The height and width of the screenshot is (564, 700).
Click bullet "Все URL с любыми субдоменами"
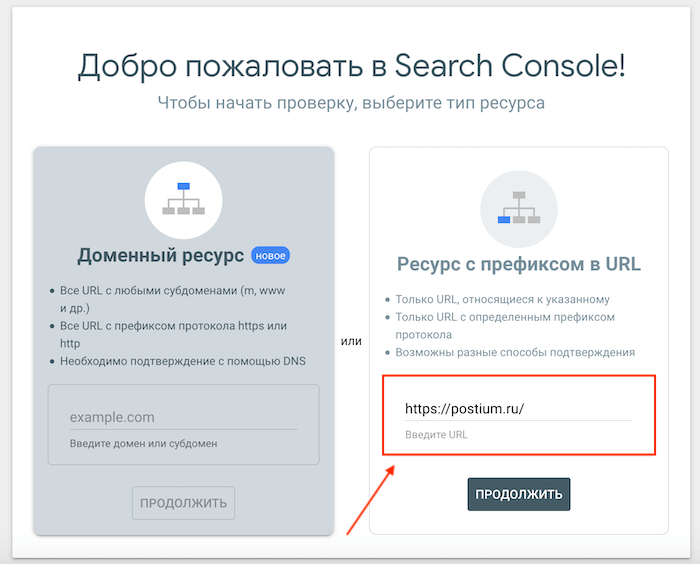(172, 299)
